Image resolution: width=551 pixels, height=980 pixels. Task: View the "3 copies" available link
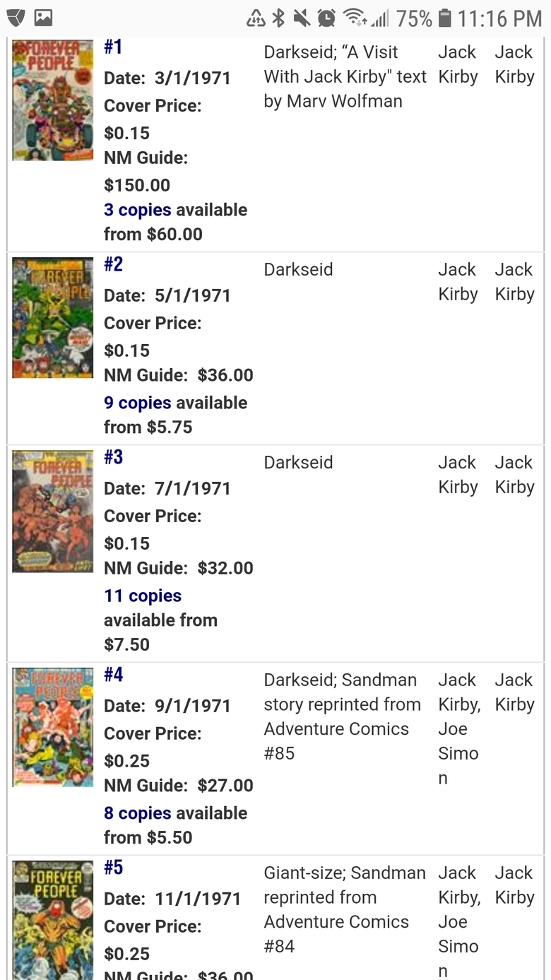pyautogui.click(x=138, y=210)
